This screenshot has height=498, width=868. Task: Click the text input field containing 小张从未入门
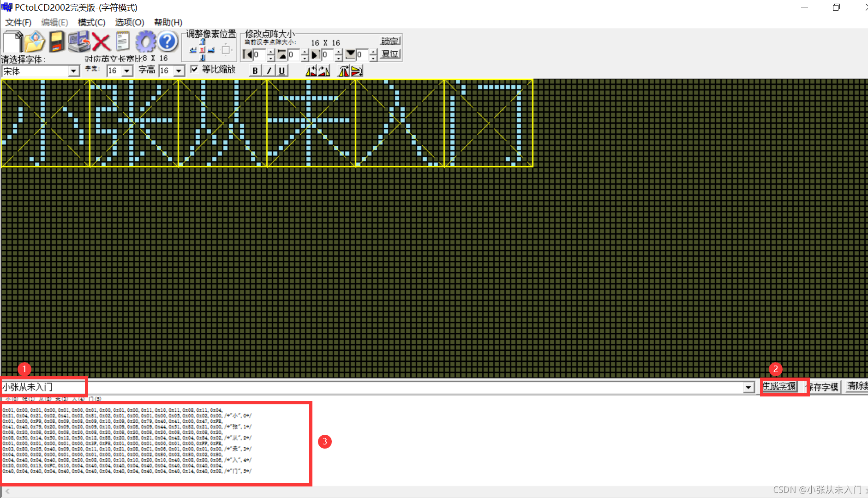pos(44,387)
